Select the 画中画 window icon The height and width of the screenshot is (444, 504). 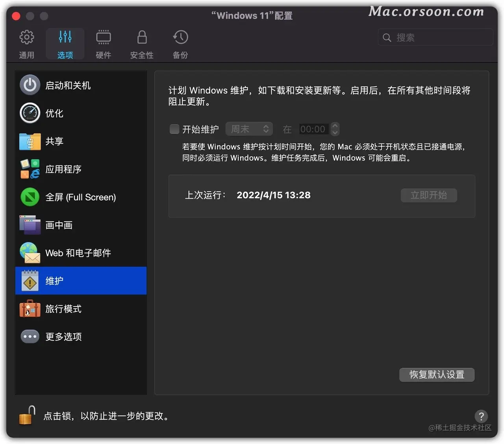30,225
